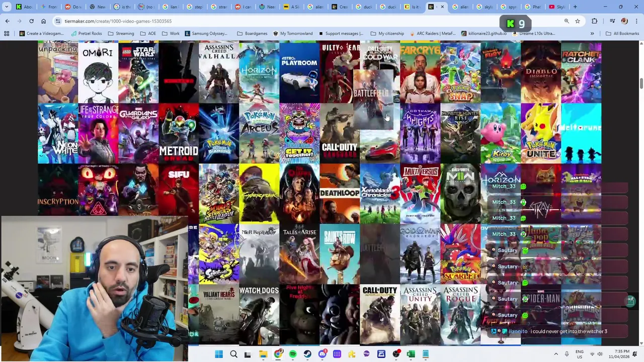Open the All Bookmarks folder
This screenshot has width=644, height=362.
(x=622, y=34)
